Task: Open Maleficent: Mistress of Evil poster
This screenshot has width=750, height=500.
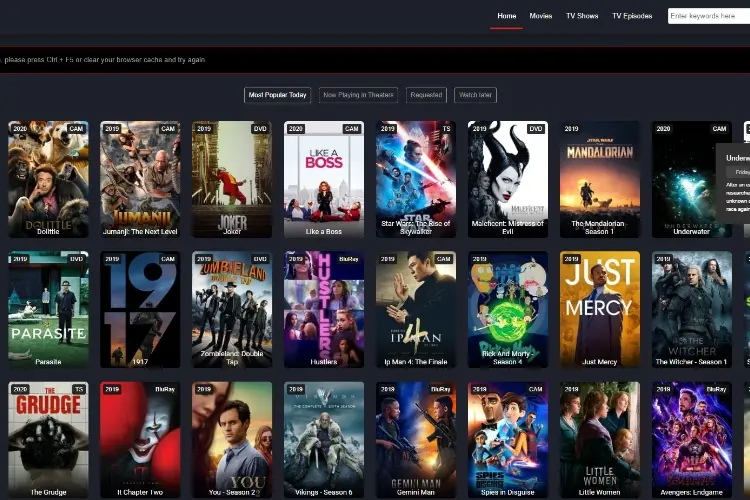Action: (507, 179)
